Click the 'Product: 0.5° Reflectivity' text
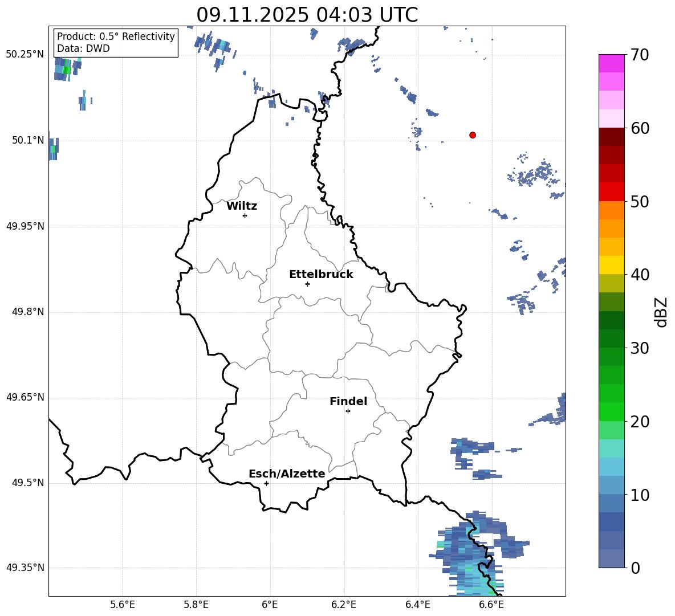This screenshot has width=675, height=616. click(116, 36)
